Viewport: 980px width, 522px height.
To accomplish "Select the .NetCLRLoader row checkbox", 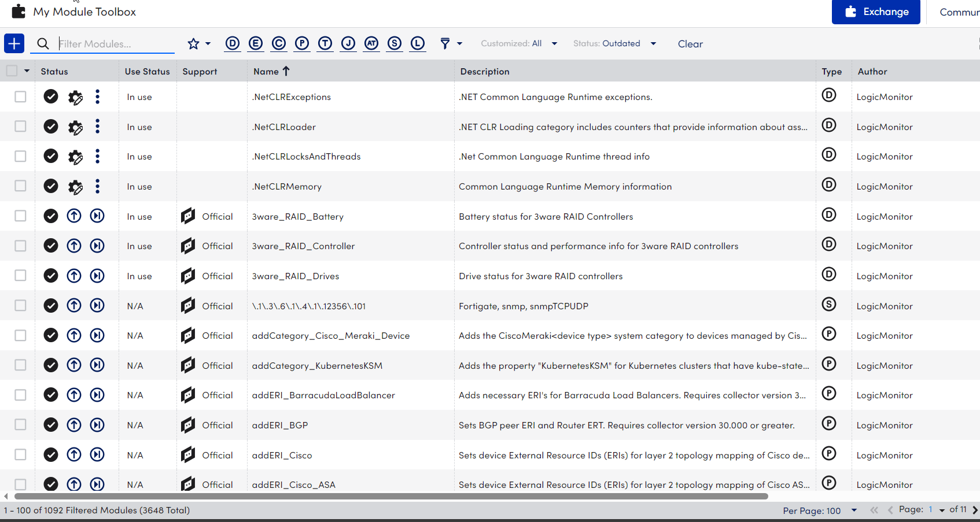I will pos(20,127).
